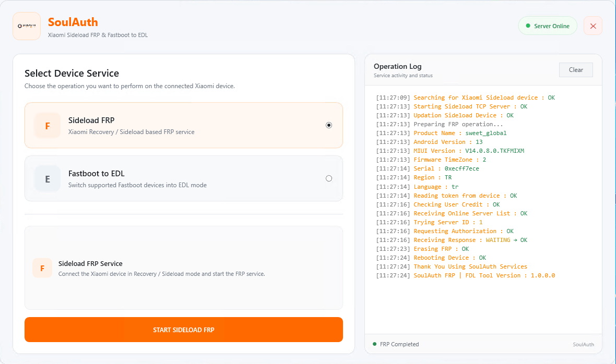
Task: Click the Operation Log heading
Action: tap(398, 66)
